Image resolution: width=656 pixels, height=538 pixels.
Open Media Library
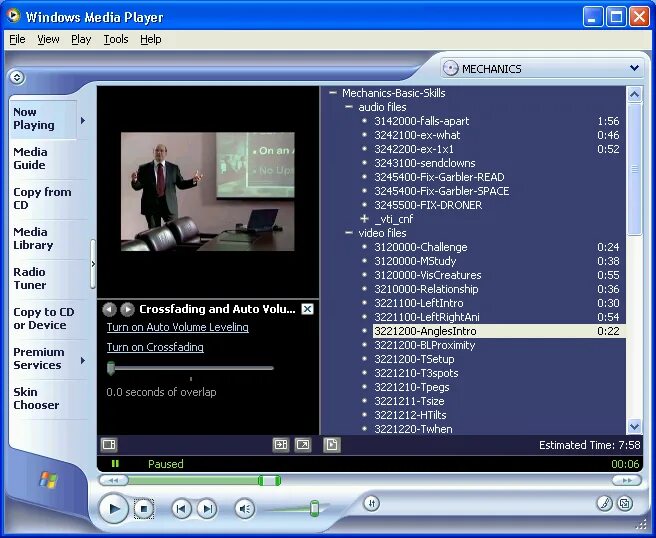[48, 238]
